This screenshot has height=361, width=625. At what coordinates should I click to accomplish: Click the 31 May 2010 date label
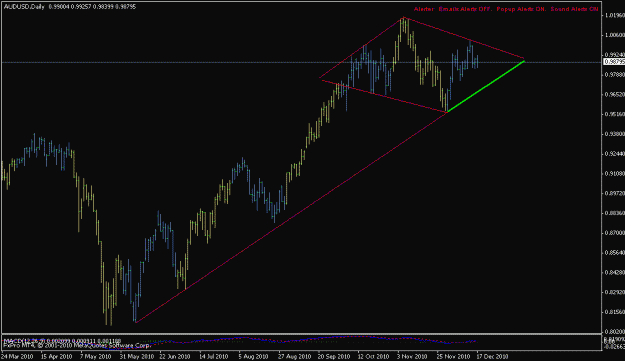pos(137,356)
